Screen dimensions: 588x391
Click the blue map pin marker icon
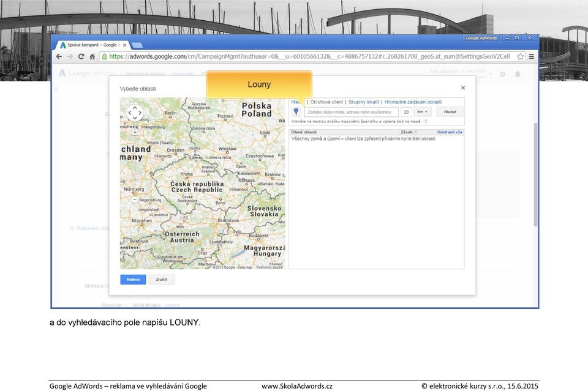click(296, 111)
